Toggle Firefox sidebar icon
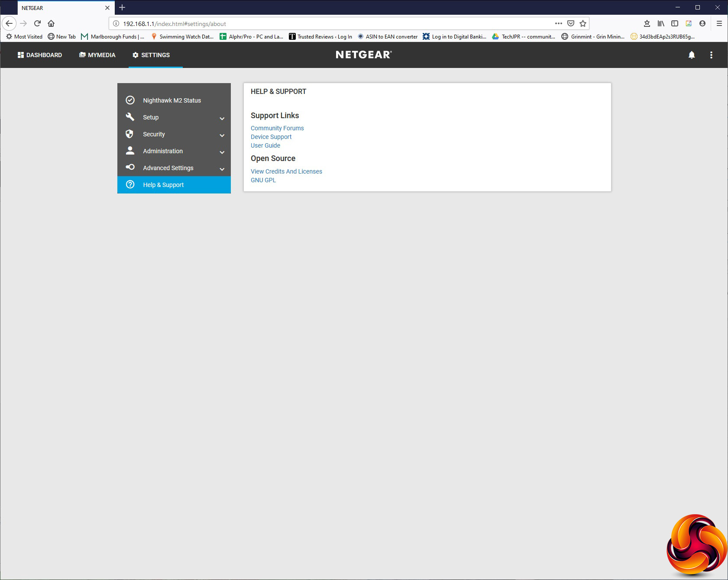The width and height of the screenshot is (728, 580). 675,23
